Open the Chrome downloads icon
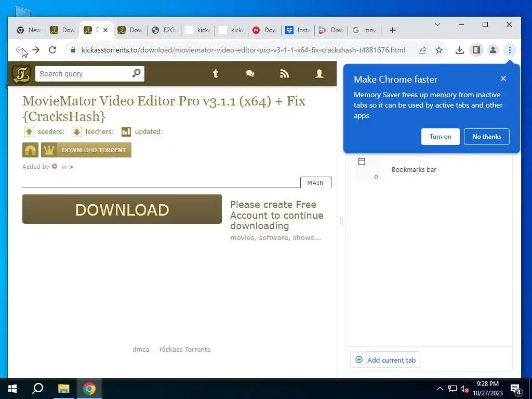 click(460, 50)
